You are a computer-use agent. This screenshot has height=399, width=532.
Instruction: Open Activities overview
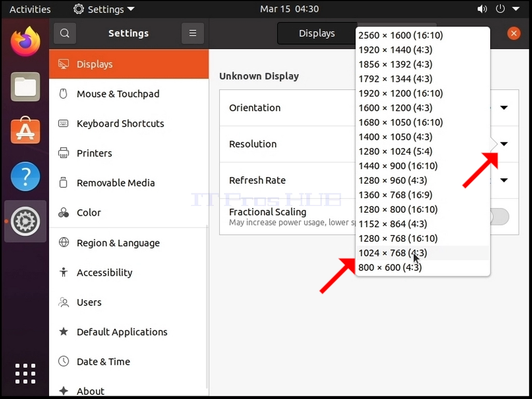pos(30,9)
